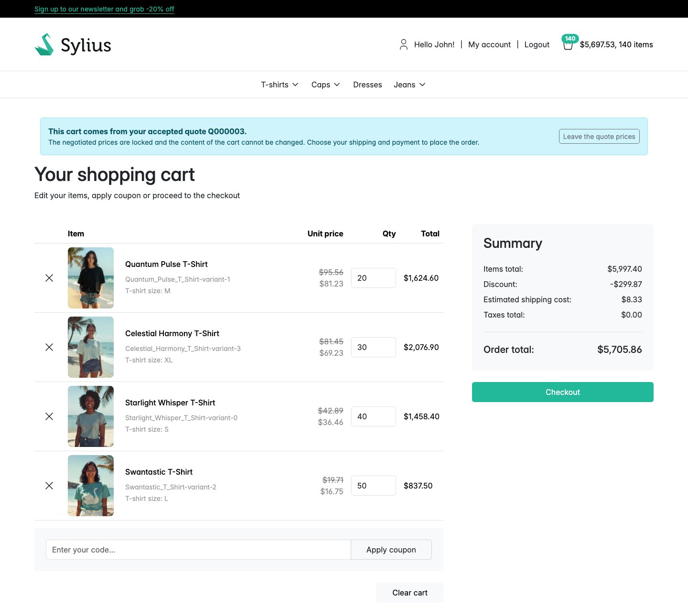Click the user profile icon
Image resolution: width=688 pixels, height=616 pixels.
click(404, 44)
